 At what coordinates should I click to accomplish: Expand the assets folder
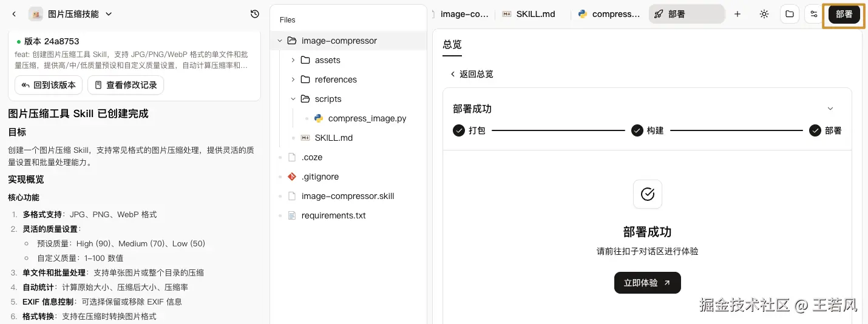tap(293, 60)
